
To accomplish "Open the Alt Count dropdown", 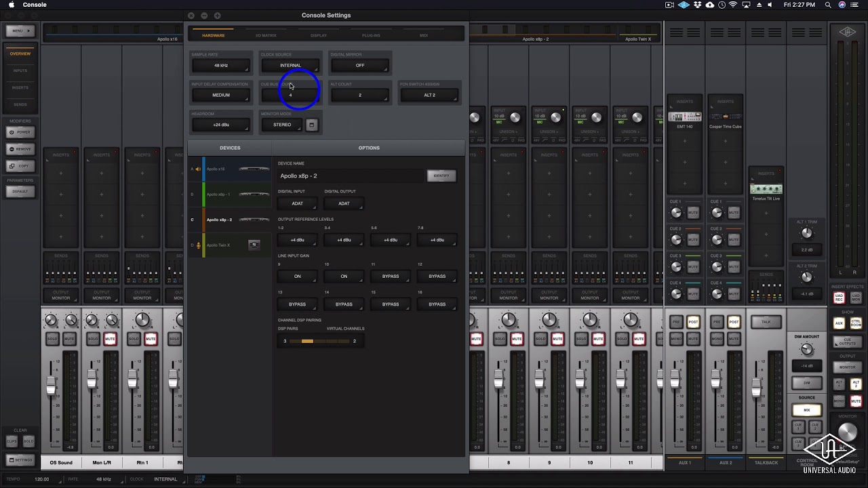I will (x=360, y=96).
